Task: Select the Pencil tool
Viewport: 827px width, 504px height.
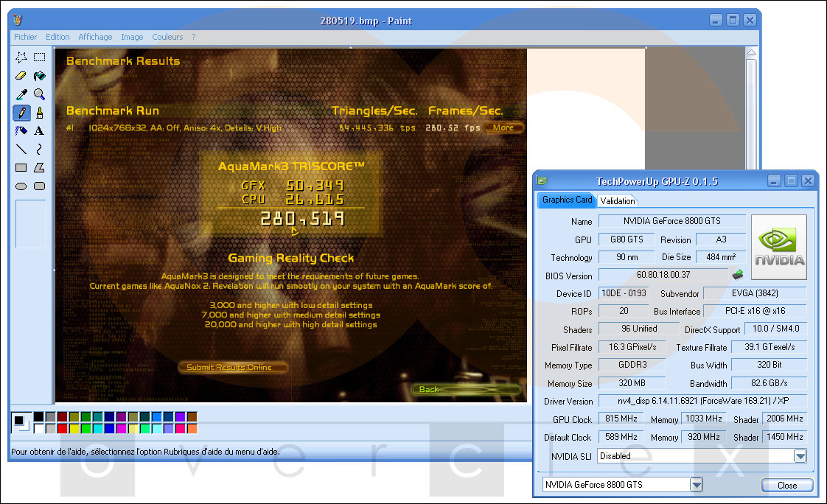Action: point(21,112)
